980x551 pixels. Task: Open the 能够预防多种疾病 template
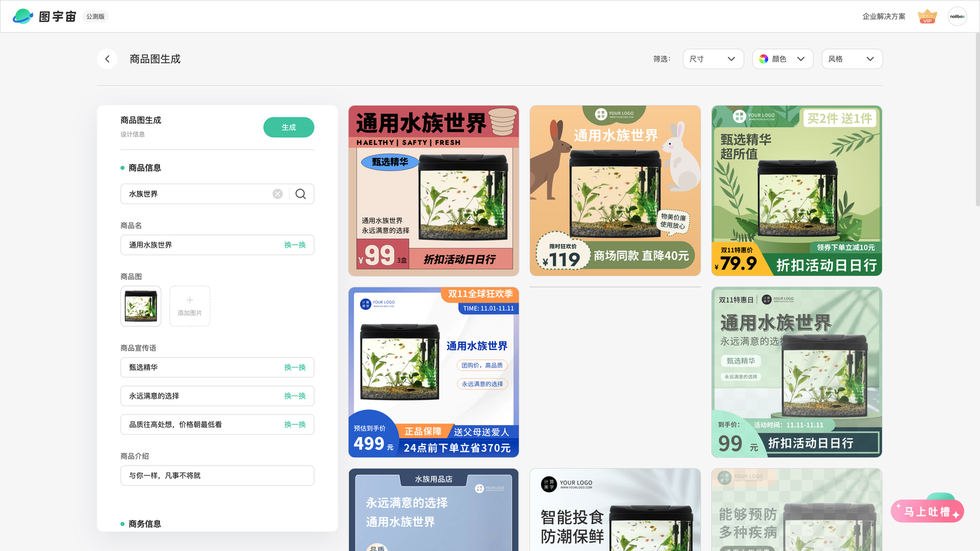[x=796, y=509]
